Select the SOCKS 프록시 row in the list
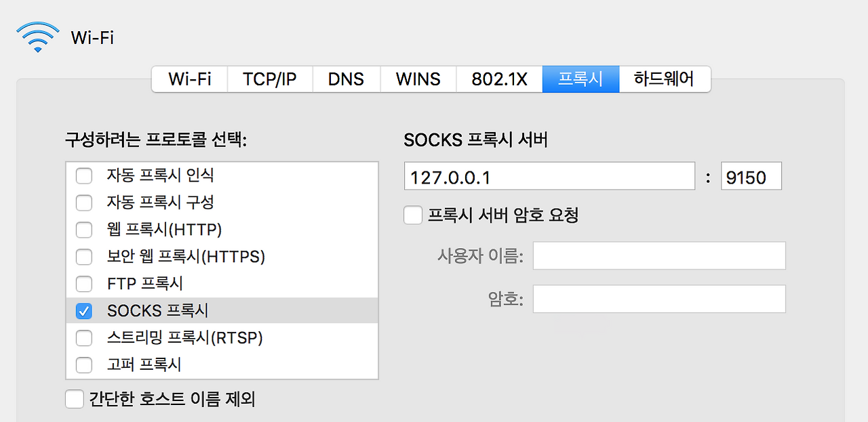868x422 pixels. 203,311
